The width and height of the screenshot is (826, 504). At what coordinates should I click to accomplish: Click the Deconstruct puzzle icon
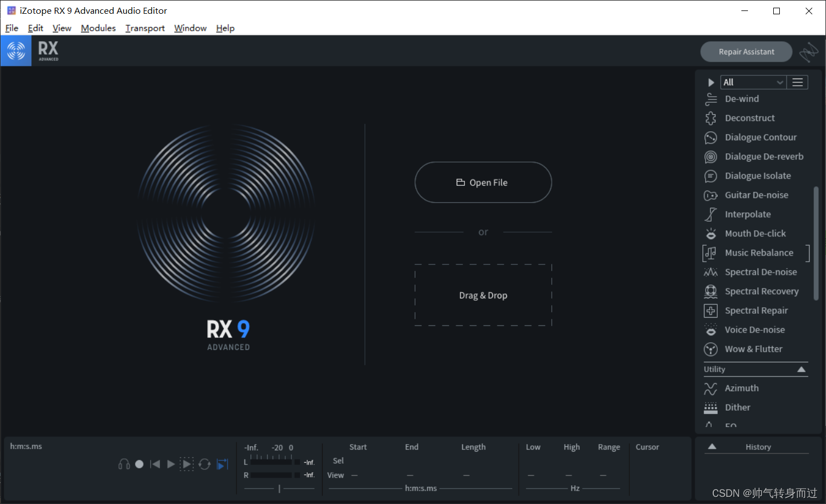pyautogui.click(x=711, y=118)
